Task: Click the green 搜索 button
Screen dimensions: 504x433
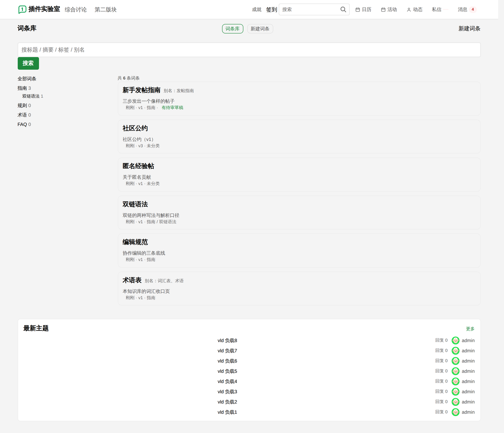Action: [x=28, y=63]
